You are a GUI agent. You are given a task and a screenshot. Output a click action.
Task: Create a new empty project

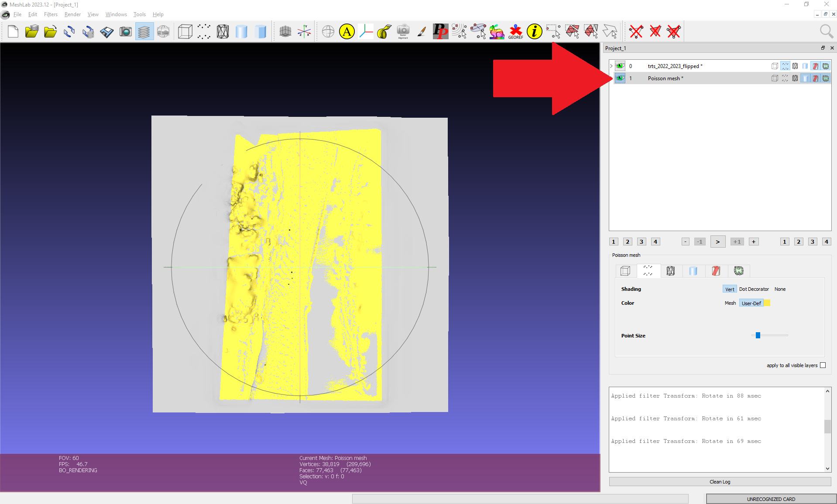tap(13, 31)
